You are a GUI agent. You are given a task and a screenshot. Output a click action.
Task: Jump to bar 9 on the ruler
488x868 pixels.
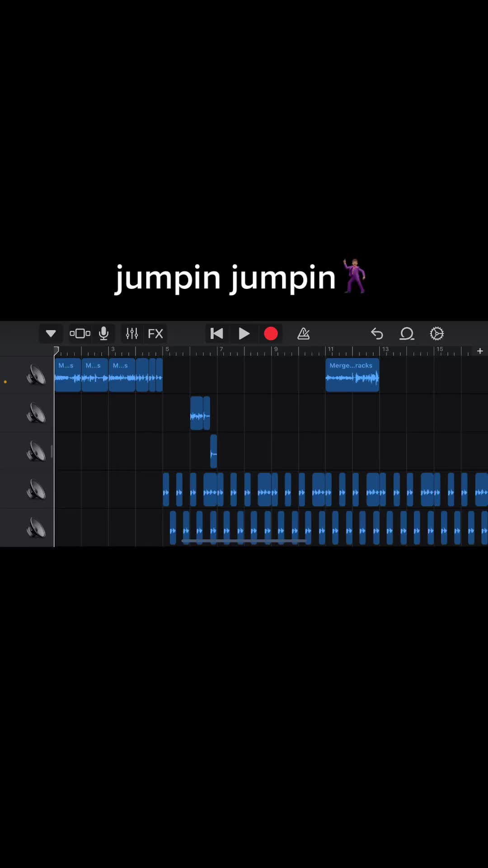click(x=275, y=350)
